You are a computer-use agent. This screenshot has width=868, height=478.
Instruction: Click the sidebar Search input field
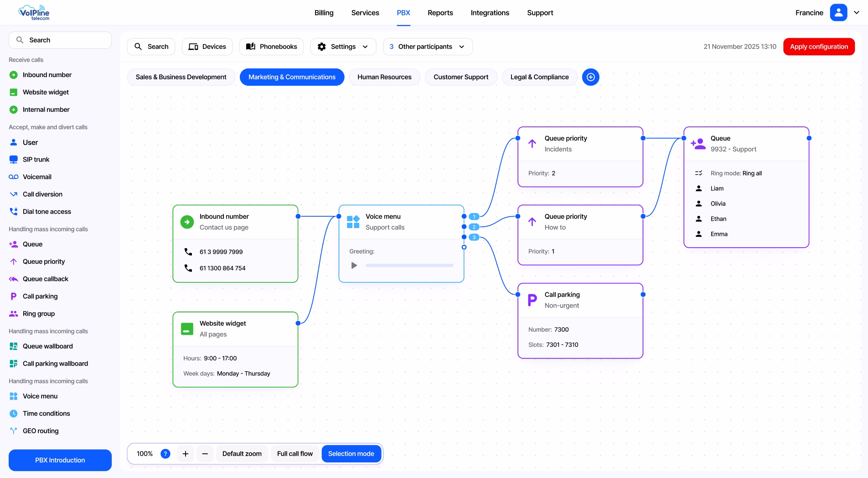(60, 40)
